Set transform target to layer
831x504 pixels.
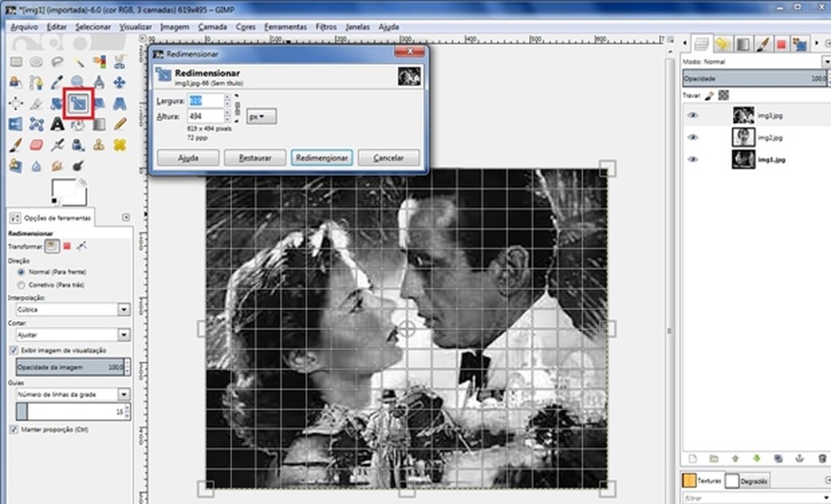[52, 246]
